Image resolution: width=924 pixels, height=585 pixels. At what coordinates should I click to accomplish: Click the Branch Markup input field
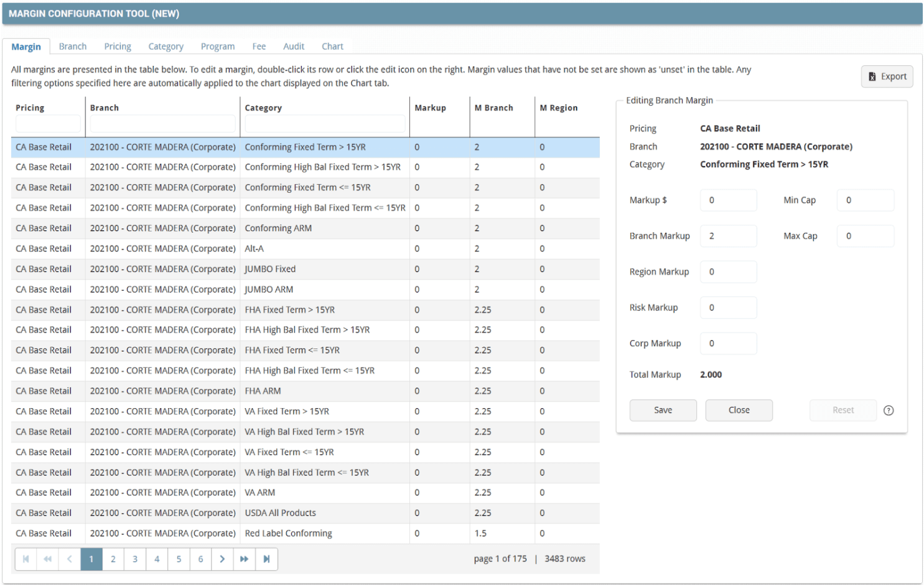pos(728,236)
